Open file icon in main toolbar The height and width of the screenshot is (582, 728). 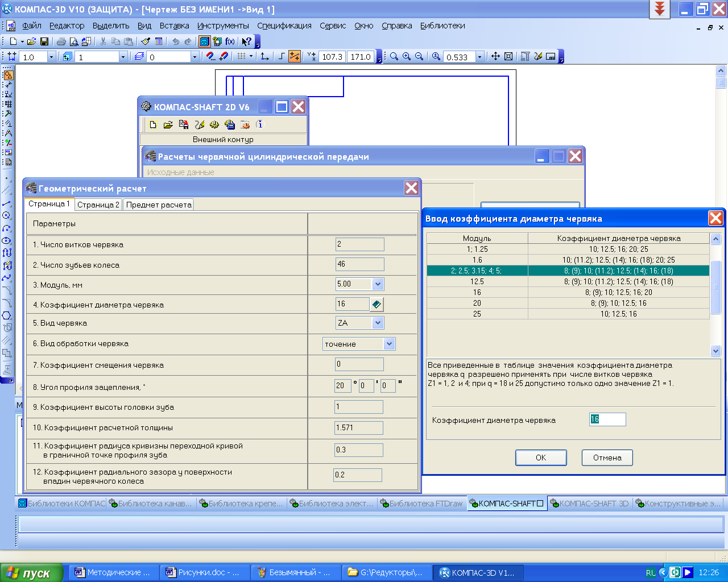tap(32, 41)
